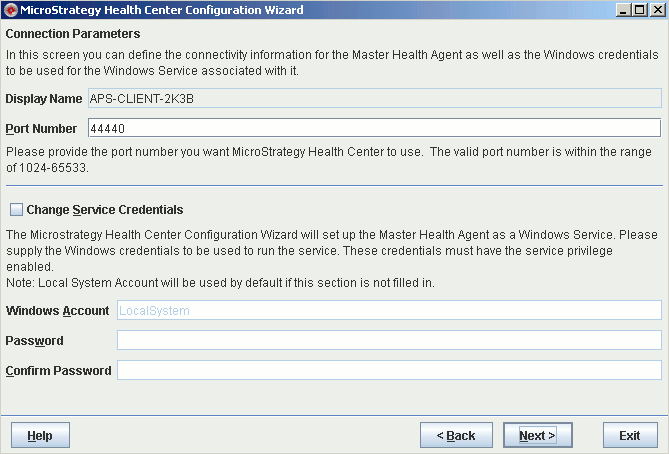Click the wizard title bar text
The width and height of the screenshot is (669, 454).
(161, 10)
